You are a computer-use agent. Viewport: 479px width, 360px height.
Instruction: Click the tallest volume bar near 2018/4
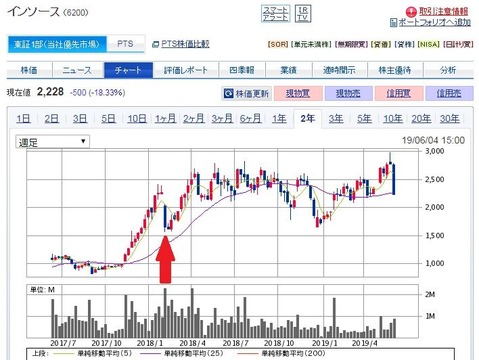coord(192,313)
